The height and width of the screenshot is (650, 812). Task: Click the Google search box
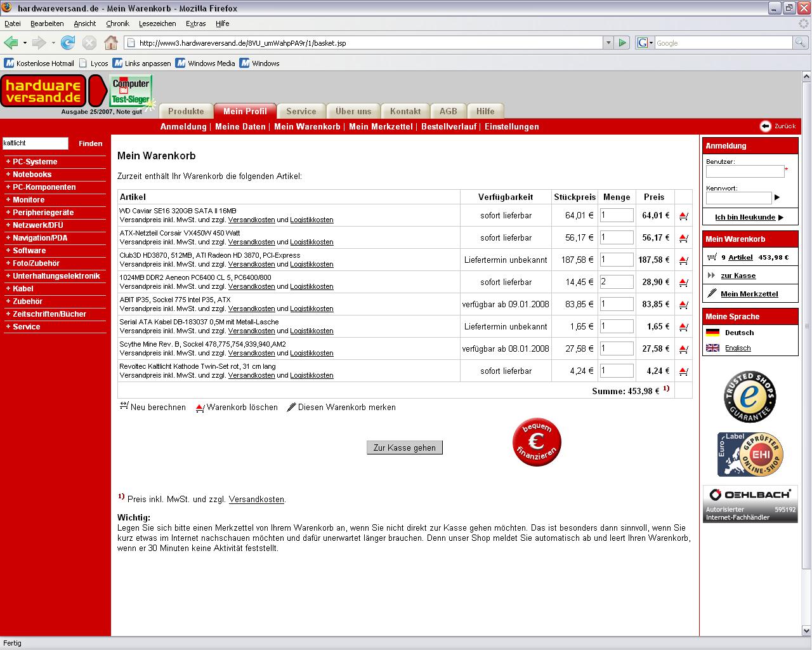coord(723,43)
